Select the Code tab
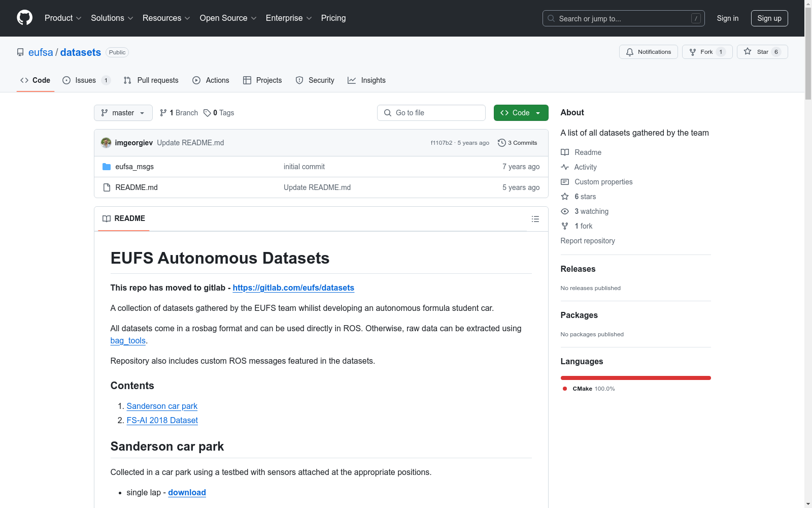Viewport: 812px width, 508px height. pos(35,80)
